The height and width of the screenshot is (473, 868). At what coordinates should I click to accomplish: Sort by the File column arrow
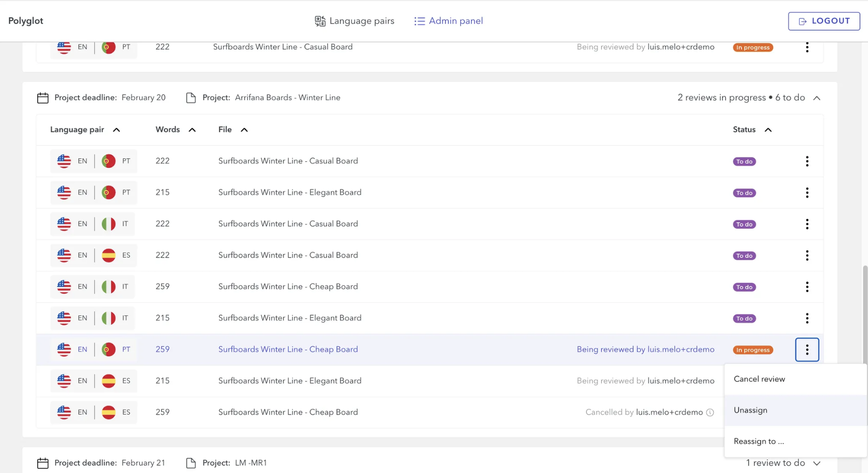244,130
